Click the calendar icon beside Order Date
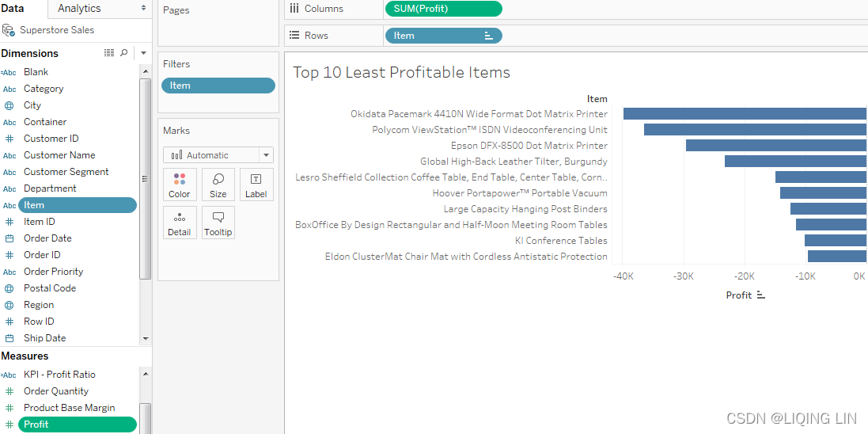The image size is (868, 434). (x=9, y=238)
